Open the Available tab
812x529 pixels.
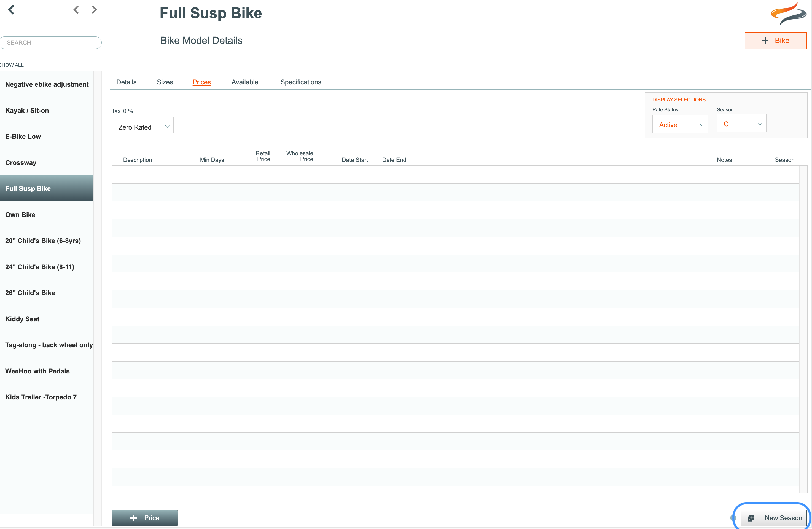[245, 82]
